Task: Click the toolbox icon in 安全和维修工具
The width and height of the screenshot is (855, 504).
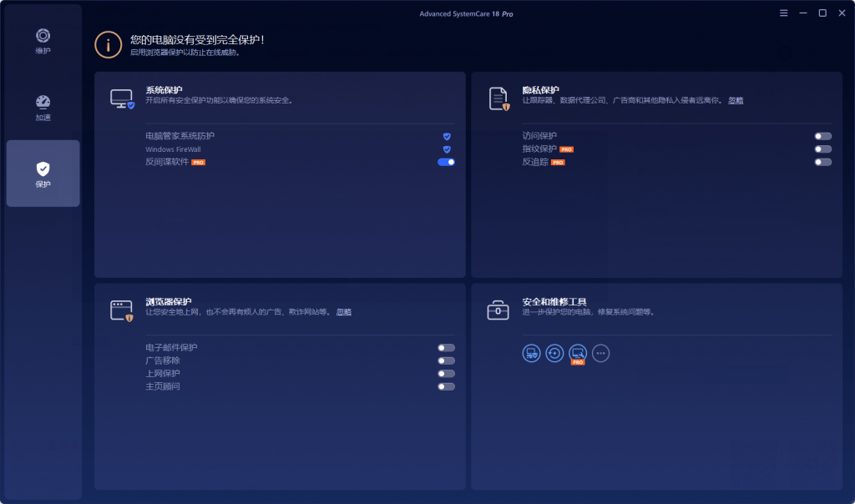Action: [x=498, y=310]
